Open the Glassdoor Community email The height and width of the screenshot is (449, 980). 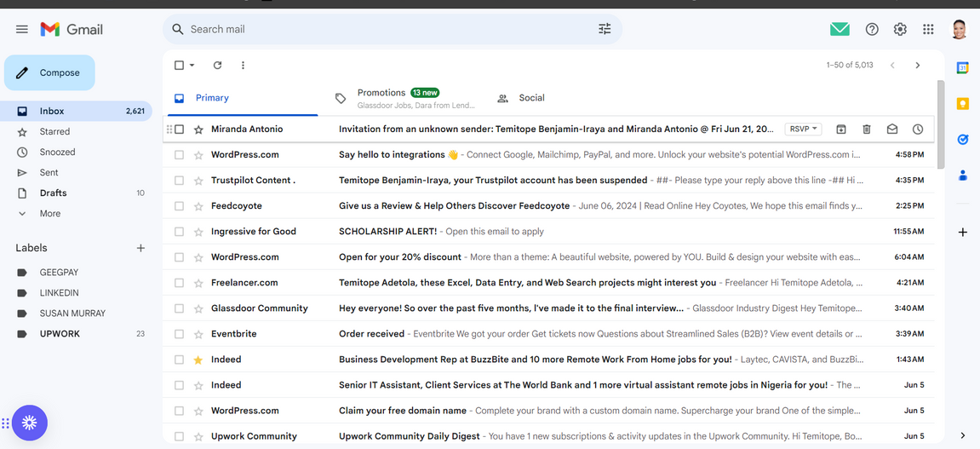(550, 308)
